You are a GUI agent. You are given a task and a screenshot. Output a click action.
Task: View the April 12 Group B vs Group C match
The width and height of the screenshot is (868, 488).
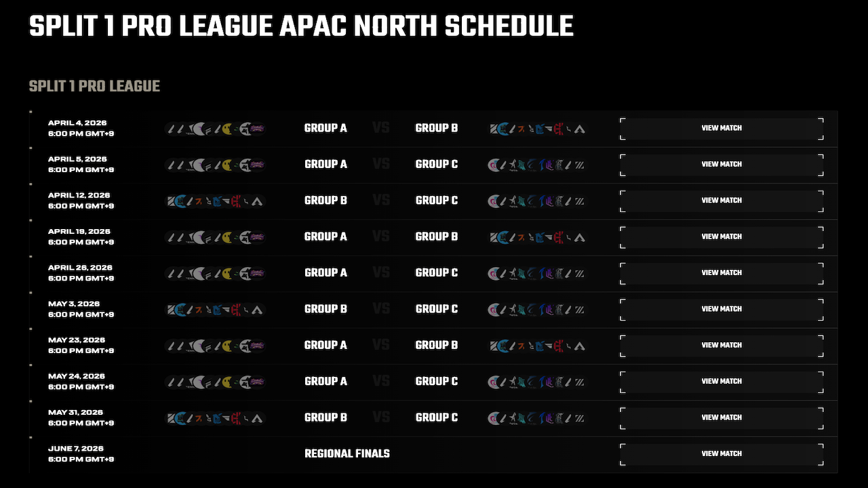pyautogui.click(x=722, y=201)
